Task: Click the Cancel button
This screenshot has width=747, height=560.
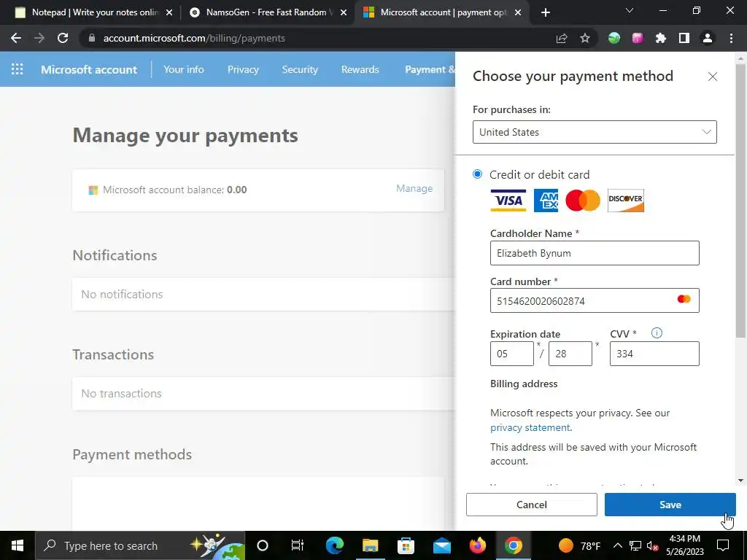Action: (x=531, y=505)
